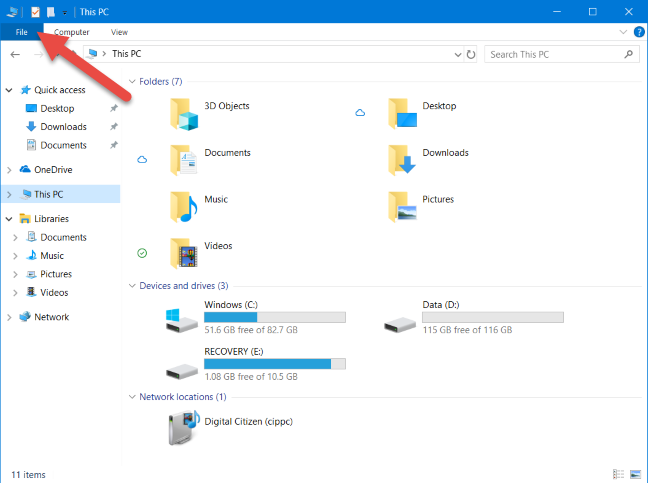Collapse Libraries in navigation pane
Image resolution: width=648 pixels, height=483 pixels.
tap(9, 219)
